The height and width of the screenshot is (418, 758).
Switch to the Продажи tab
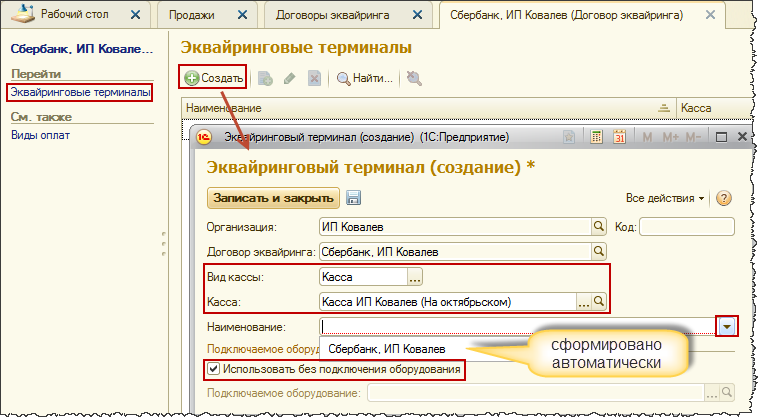[x=191, y=15]
